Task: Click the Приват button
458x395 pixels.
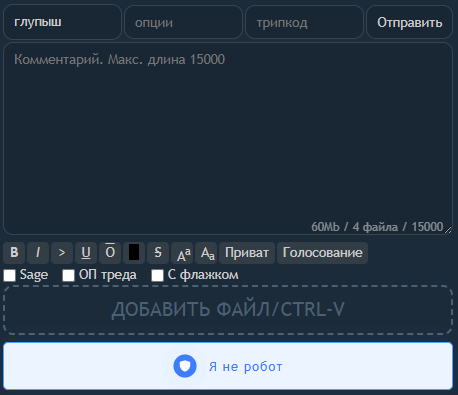Action: click(247, 253)
